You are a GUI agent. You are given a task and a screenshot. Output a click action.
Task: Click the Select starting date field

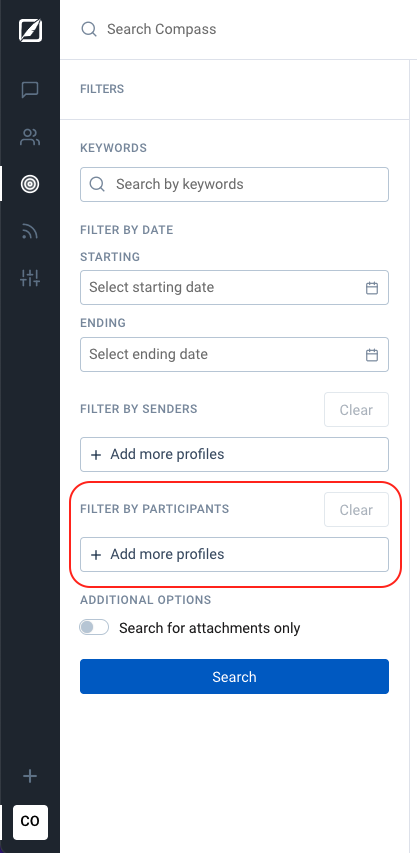[x=234, y=287]
